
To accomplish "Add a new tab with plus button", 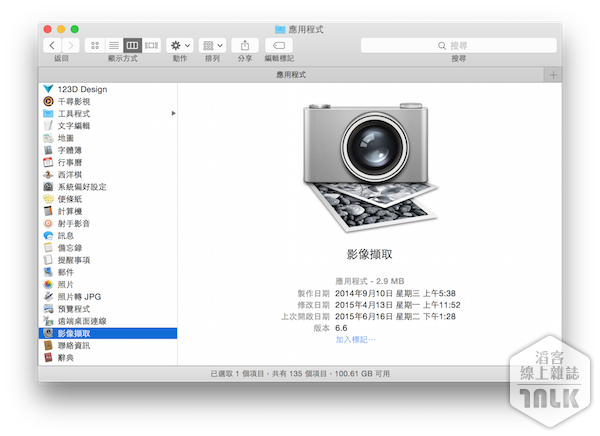I will point(553,75).
